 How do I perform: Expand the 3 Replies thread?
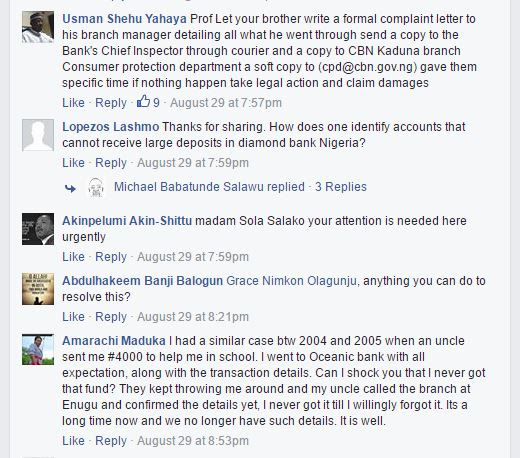pos(341,187)
